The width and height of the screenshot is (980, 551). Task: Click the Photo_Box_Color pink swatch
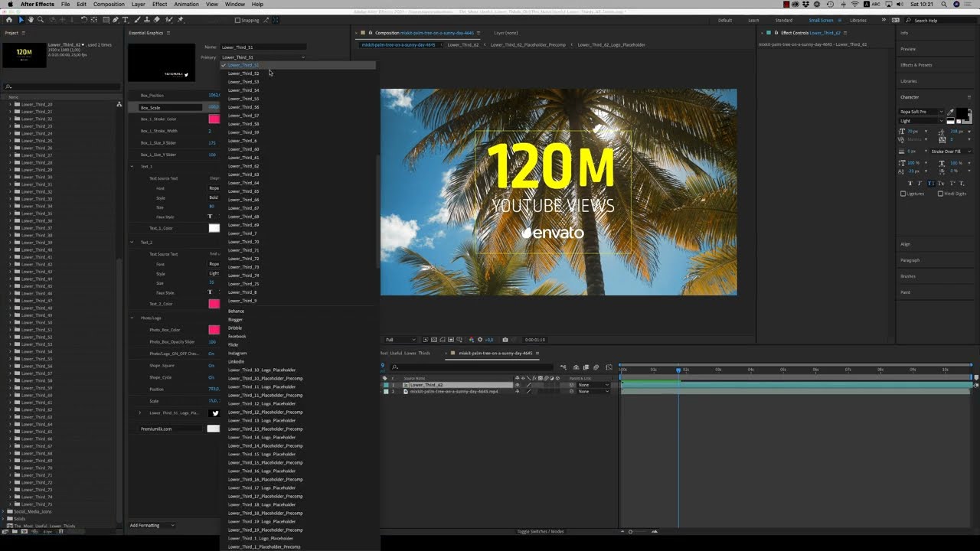pos(214,330)
